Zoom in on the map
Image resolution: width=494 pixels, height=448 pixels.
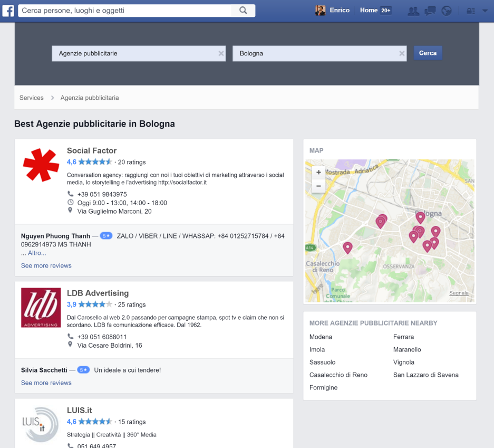tap(318, 172)
